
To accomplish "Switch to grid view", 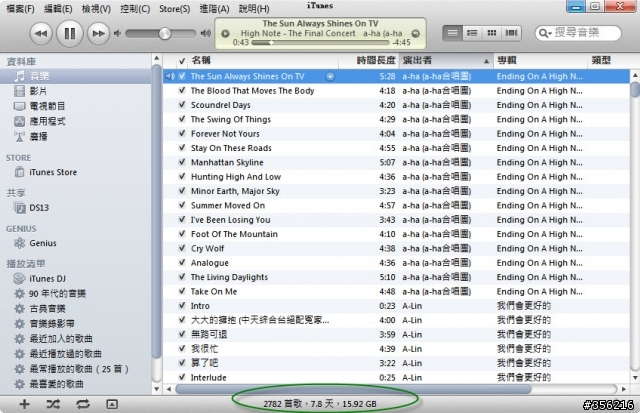I will (492, 33).
